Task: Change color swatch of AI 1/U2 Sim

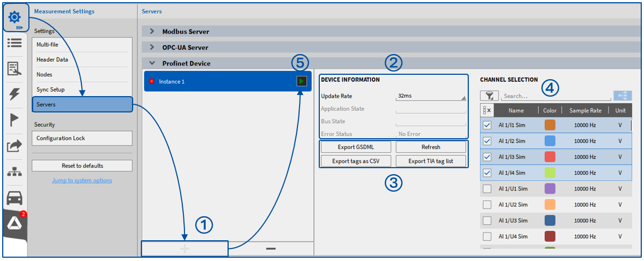Action: (x=550, y=205)
